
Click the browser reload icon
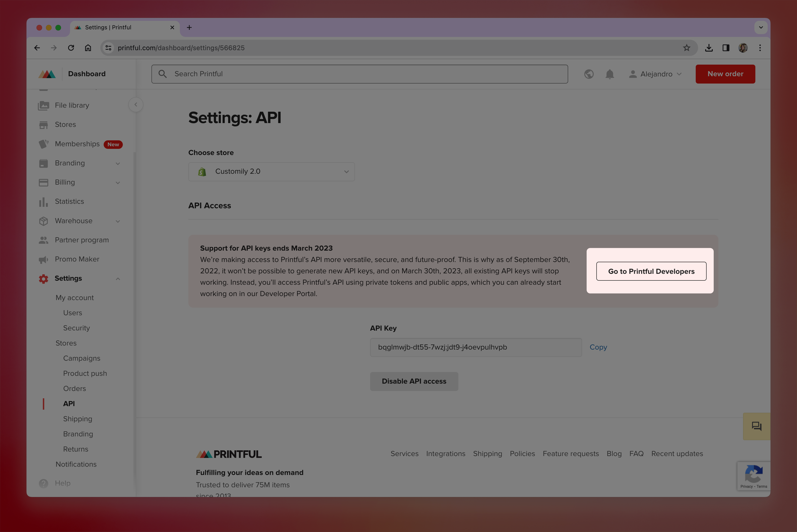coord(71,48)
